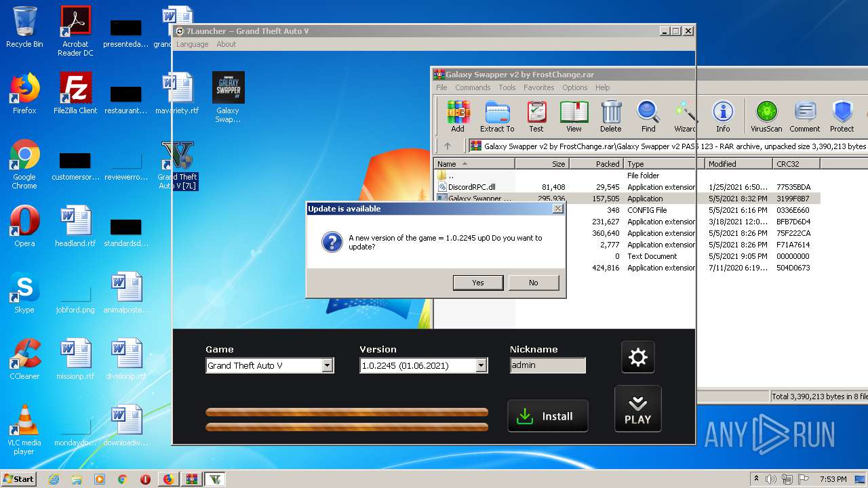Select the Galaxy Swapper application row
868x488 pixels.
(627, 199)
